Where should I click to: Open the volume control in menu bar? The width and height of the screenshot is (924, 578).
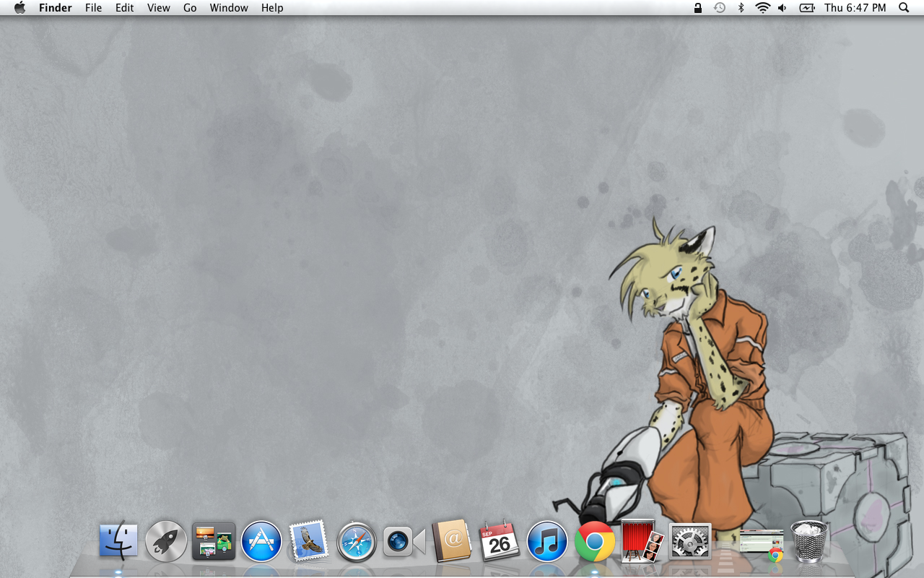783,8
